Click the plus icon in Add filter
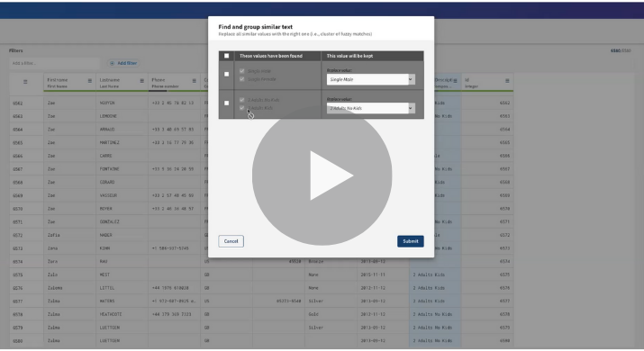The height and width of the screenshot is (351, 644). (x=112, y=63)
